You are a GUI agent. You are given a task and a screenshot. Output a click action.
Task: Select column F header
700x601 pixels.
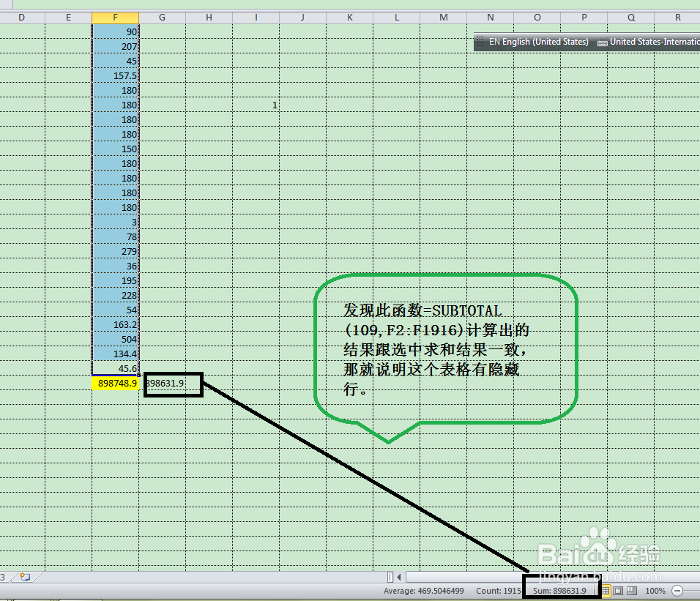pos(114,17)
